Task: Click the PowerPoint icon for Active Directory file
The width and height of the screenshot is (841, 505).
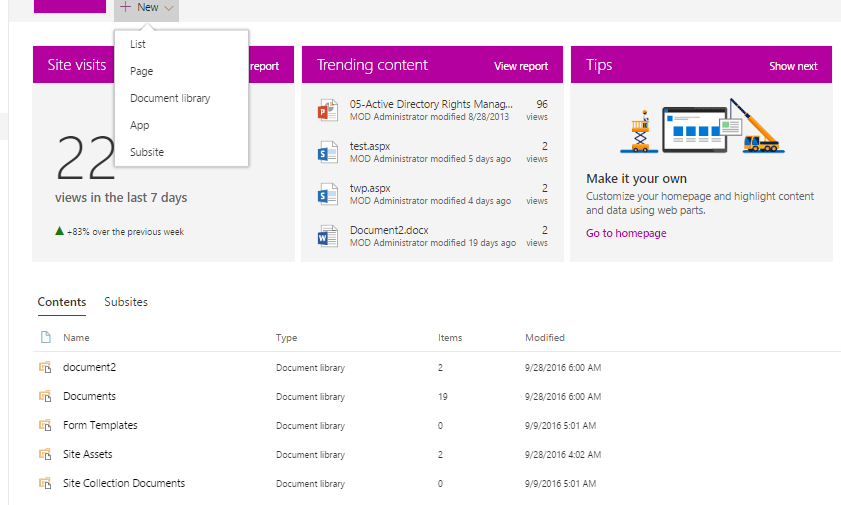Action: point(327,110)
